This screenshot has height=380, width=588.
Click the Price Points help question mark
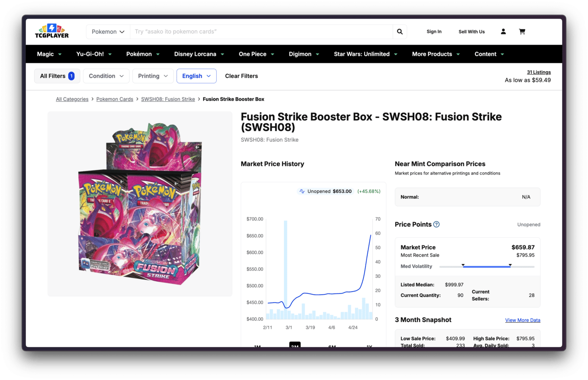pyautogui.click(x=436, y=224)
